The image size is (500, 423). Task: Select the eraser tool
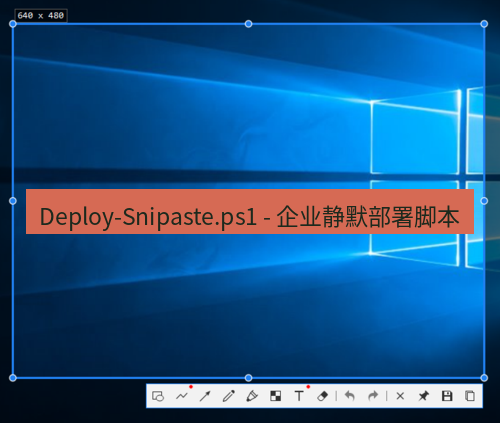click(x=323, y=396)
